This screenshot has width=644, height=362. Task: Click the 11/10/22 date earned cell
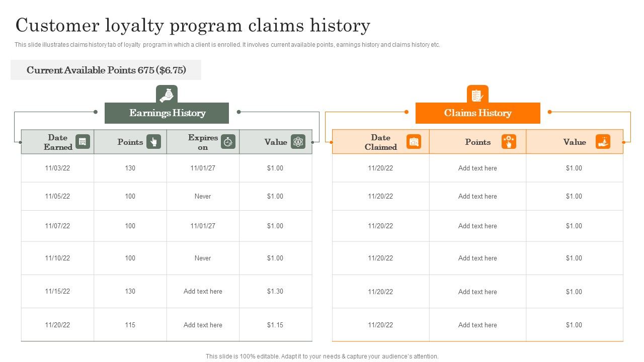(57, 258)
